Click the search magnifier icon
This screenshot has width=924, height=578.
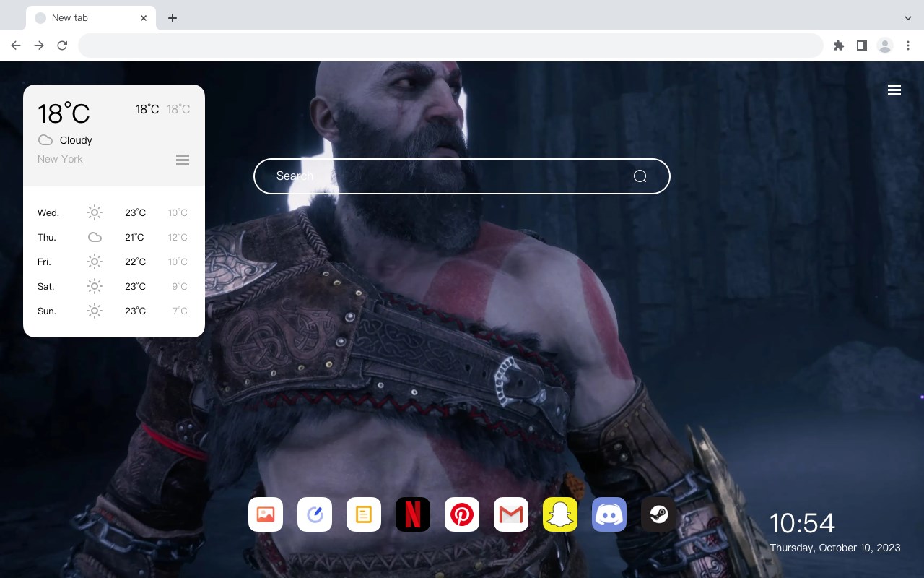point(640,176)
